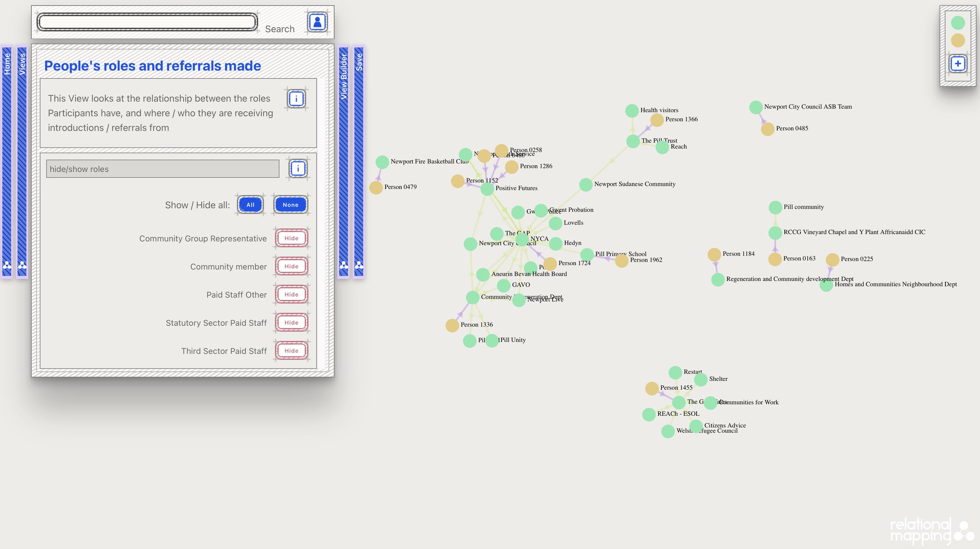Click the plus icon in legend panel
The height and width of the screenshot is (549, 980).
tap(957, 64)
